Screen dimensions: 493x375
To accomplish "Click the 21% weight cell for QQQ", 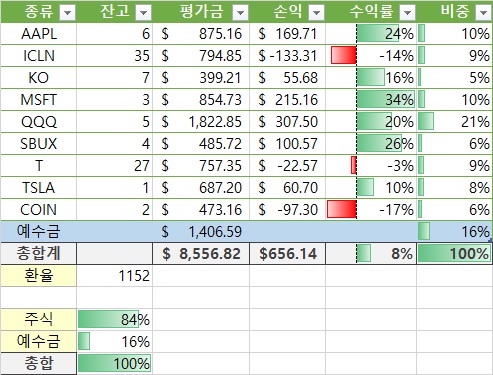I will (455, 122).
